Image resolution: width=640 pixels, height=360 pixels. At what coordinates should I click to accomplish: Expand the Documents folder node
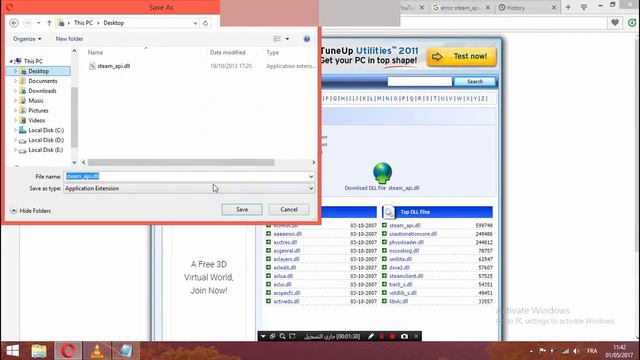[16, 81]
